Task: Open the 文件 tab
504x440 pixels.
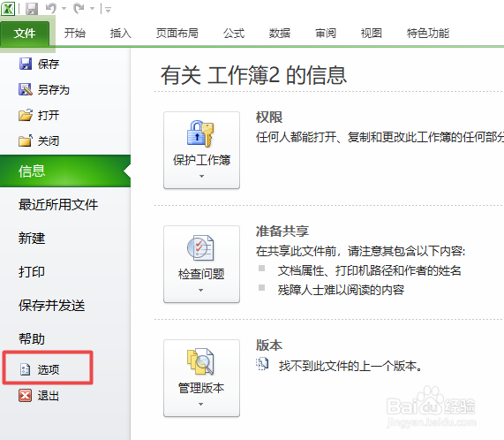Action: pos(25,33)
